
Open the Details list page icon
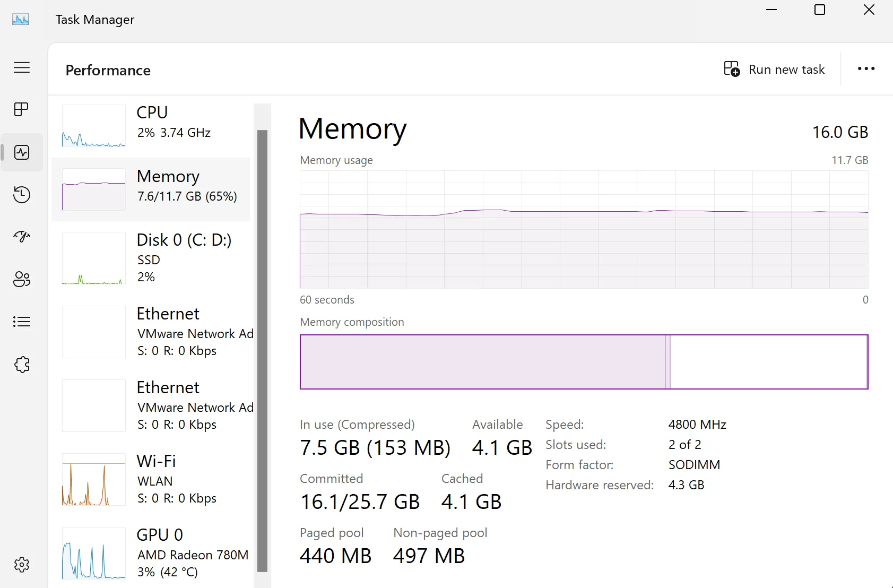click(22, 322)
